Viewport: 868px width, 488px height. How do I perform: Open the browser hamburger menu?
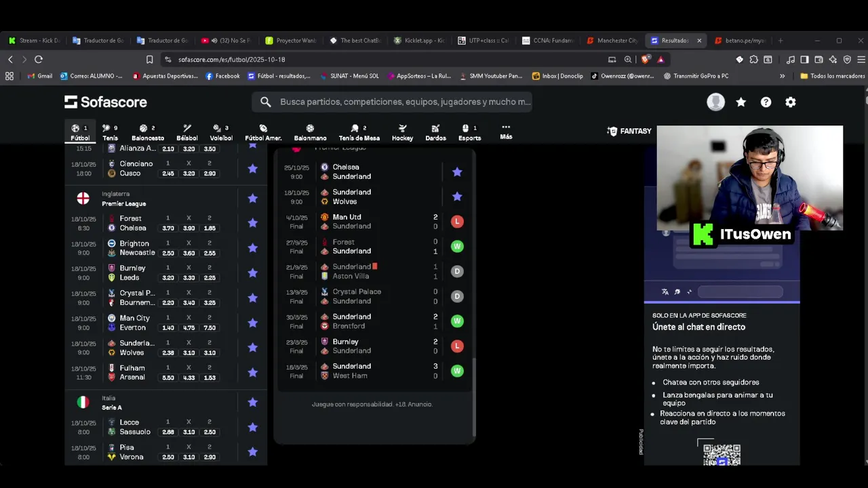[x=861, y=60]
